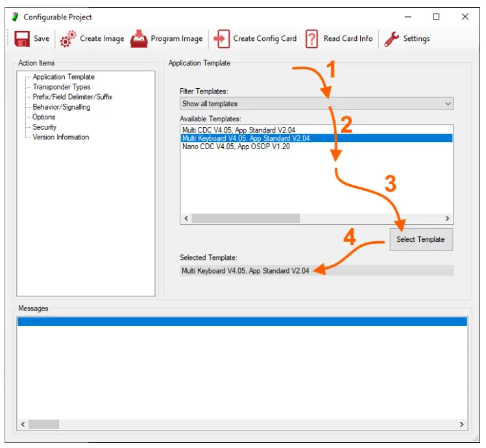Open the Security action item

tap(45, 127)
